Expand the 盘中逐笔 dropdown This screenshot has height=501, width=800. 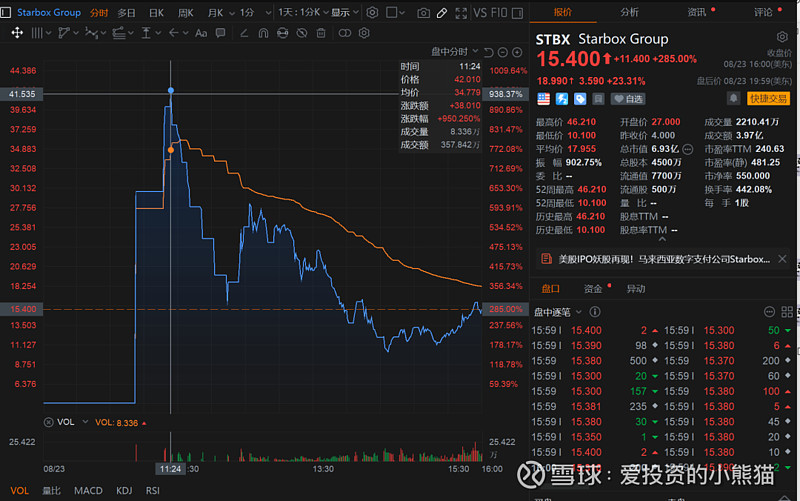[579, 312]
